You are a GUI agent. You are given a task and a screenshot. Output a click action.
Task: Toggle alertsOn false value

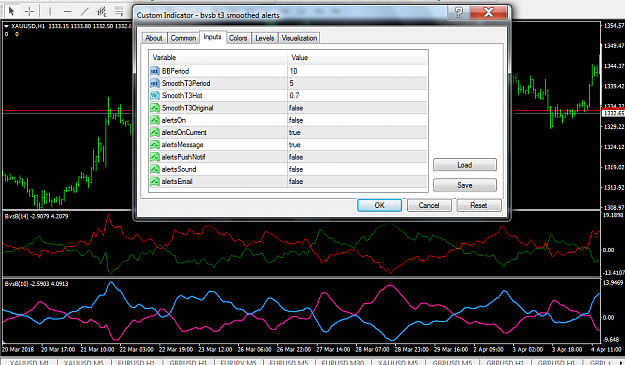(x=357, y=120)
